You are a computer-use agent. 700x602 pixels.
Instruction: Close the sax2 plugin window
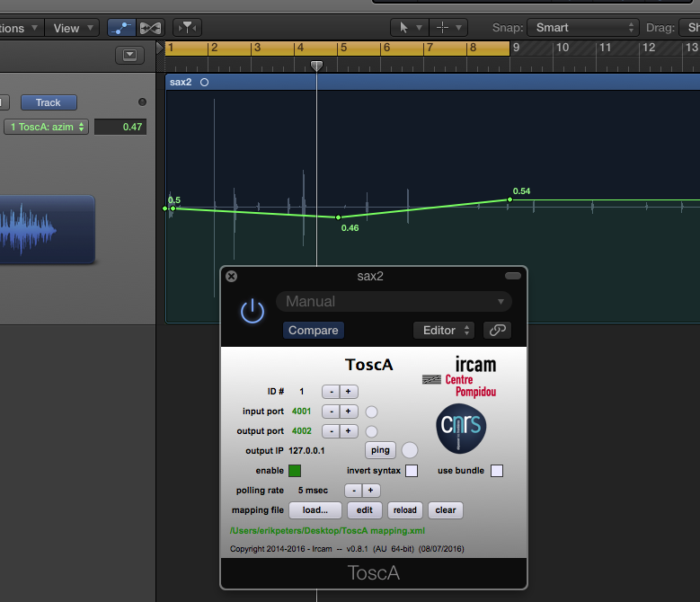[231, 276]
